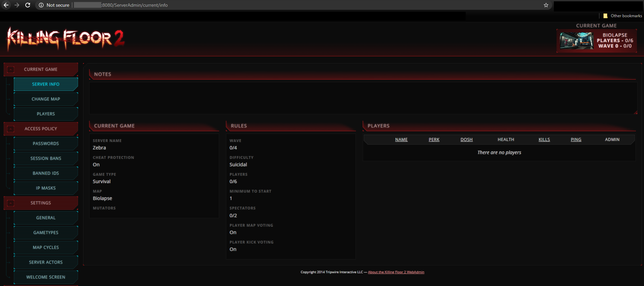Open the Passwords page
The image size is (644, 286).
46,144
